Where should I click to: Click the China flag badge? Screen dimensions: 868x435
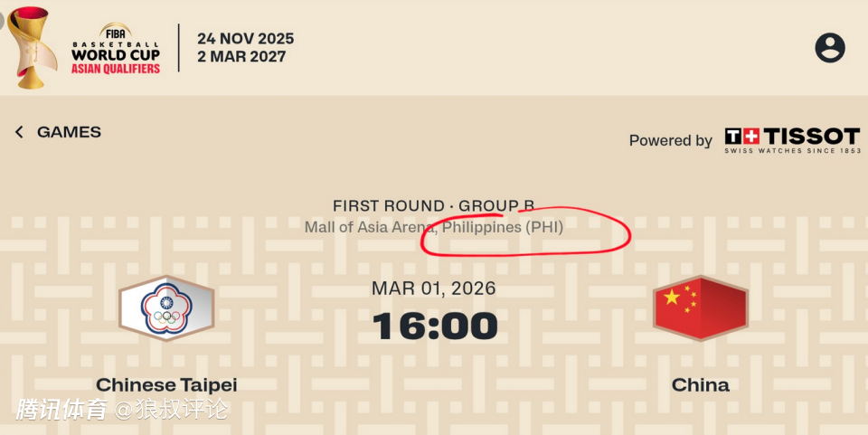coord(701,308)
